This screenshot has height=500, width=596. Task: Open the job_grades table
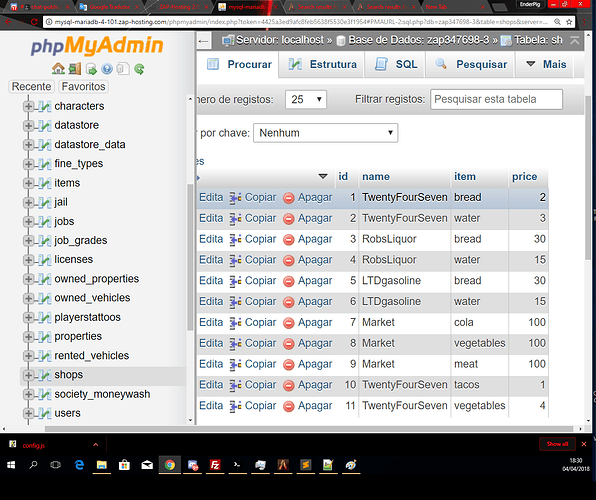click(x=81, y=241)
